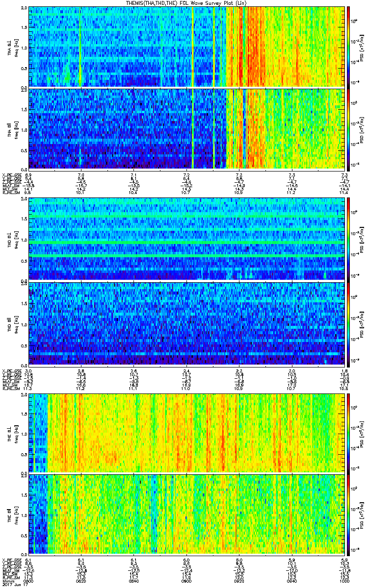368x588 pixels.
Task: Click the 0840 time tick label
Action: (x=133, y=580)
